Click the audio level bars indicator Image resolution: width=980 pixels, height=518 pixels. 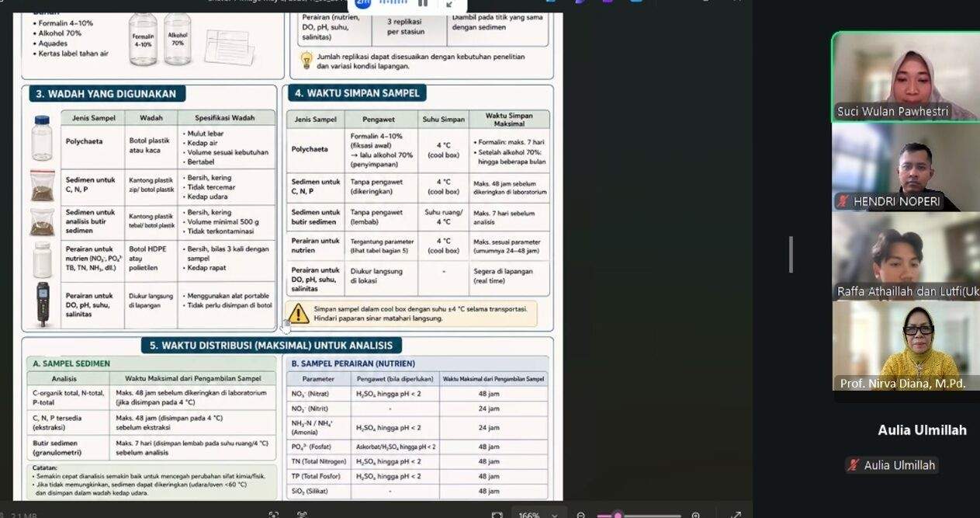tap(393, 3)
